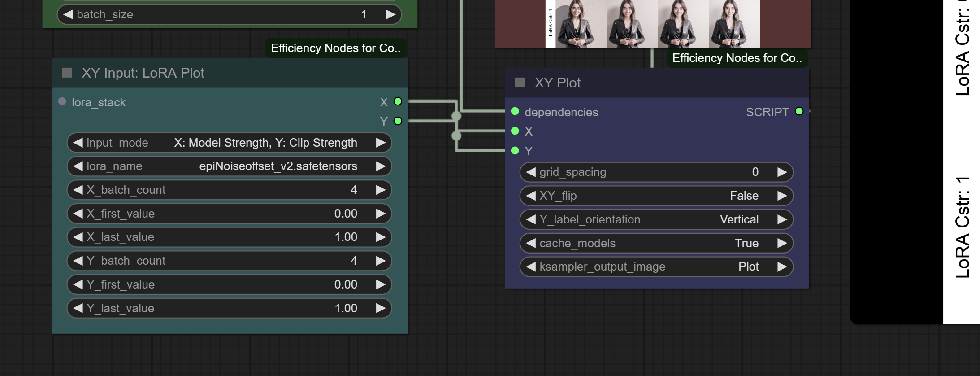Image resolution: width=980 pixels, height=376 pixels.
Task: Collapse the XY Input: LoRA Plot node
Action: click(67, 73)
